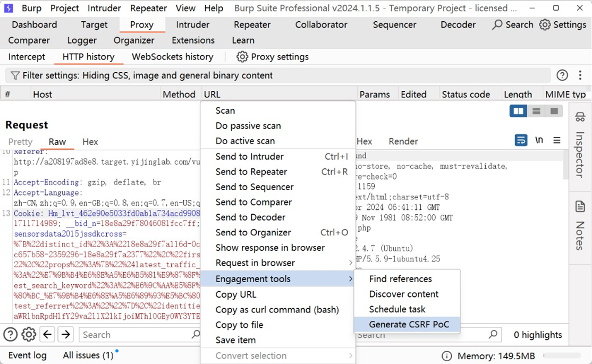Open the WebSockets history sub-tab
The width and height of the screenshot is (592, 364).
click(173, 57)
